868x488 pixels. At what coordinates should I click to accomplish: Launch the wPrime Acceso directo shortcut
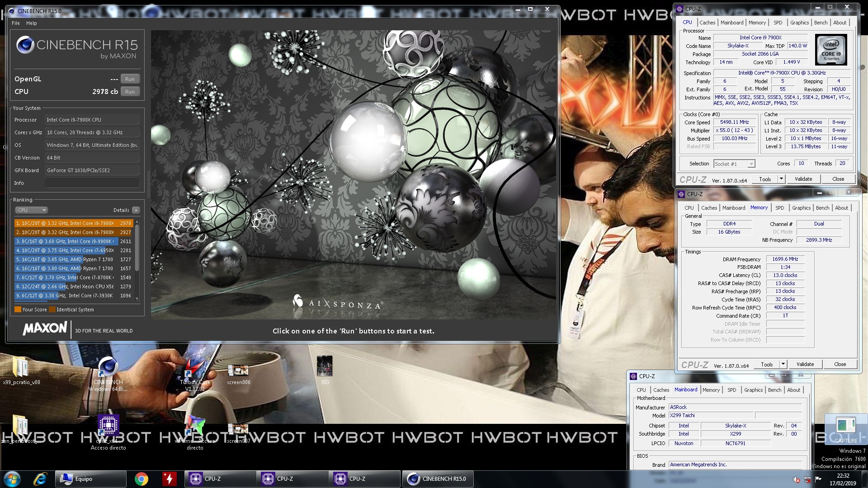[195, 432]
